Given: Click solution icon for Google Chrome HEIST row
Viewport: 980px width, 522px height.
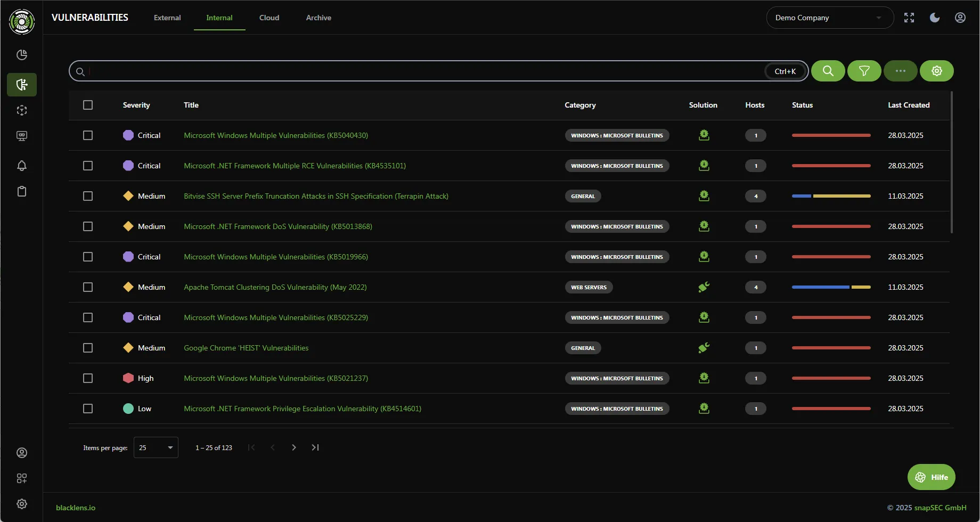Looking at the screenshot, I should pyautogui.click(x=704, y=348).
